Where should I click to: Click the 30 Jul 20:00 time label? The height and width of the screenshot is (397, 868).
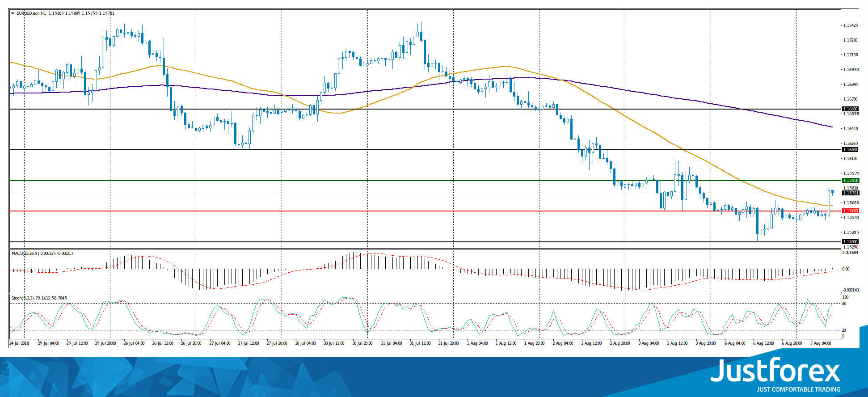[363, 343]
